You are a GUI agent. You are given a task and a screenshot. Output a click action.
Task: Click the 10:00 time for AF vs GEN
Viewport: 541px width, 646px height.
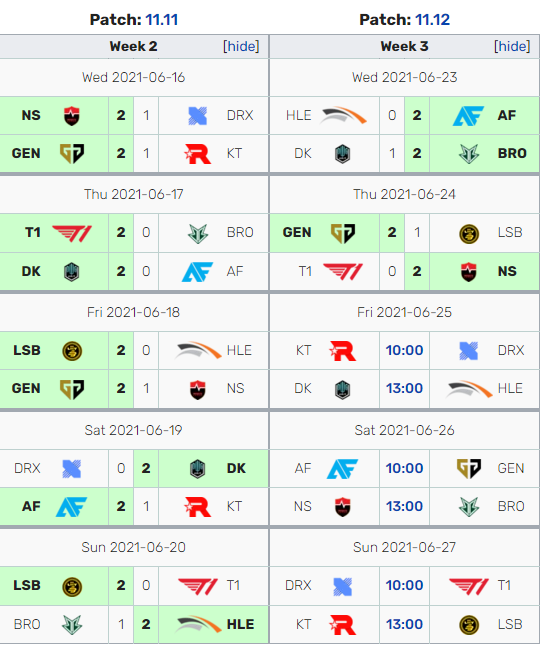pyautogui.click(x=404, y=468)
